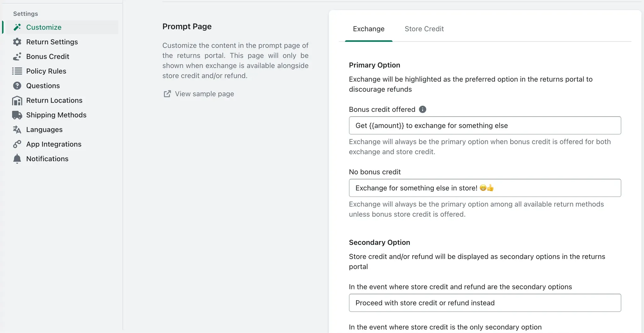Click the No bonus credit text field
The height and width of the screenshot is (333, 644).
coord(485,188)
